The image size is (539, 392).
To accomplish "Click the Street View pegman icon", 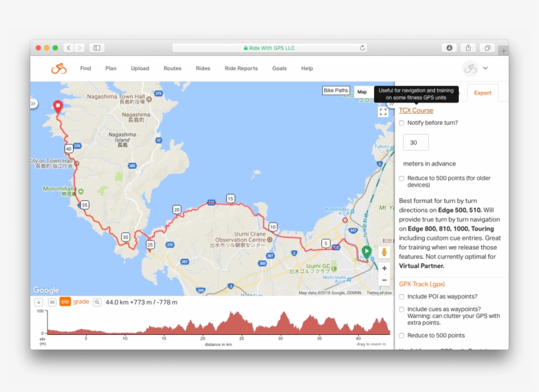I will [384, 252].
